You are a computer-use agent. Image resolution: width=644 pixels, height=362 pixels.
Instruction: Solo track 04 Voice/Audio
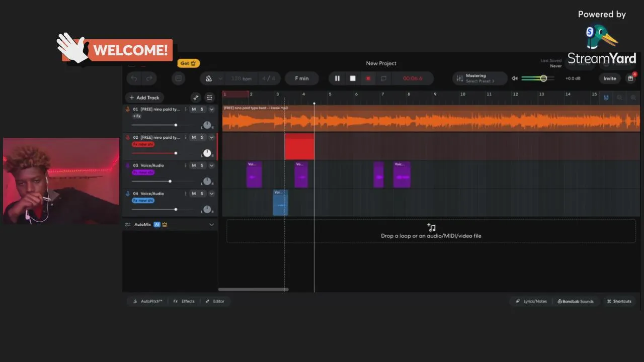202,194
